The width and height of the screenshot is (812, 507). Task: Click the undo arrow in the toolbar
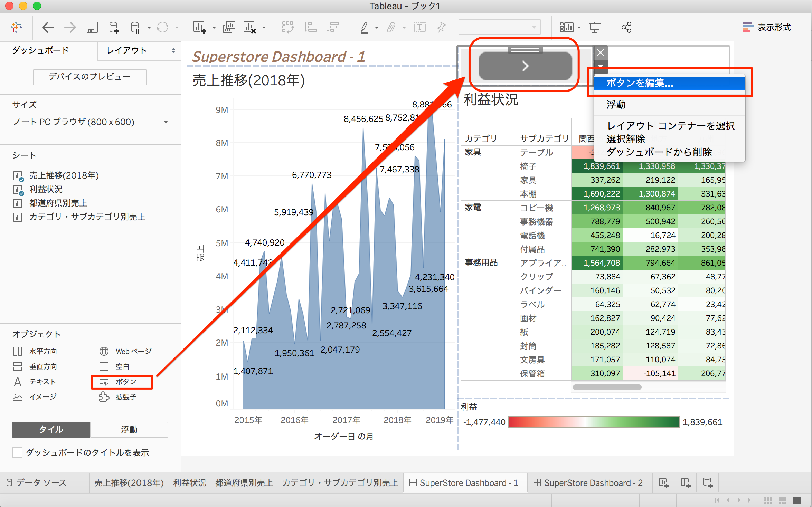tap(48, 27)
